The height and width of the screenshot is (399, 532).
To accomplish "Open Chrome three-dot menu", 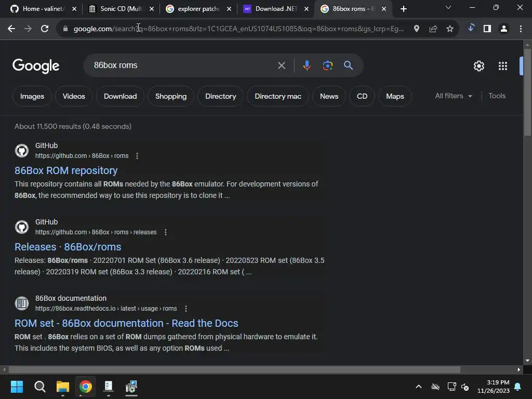I will 521,29.
